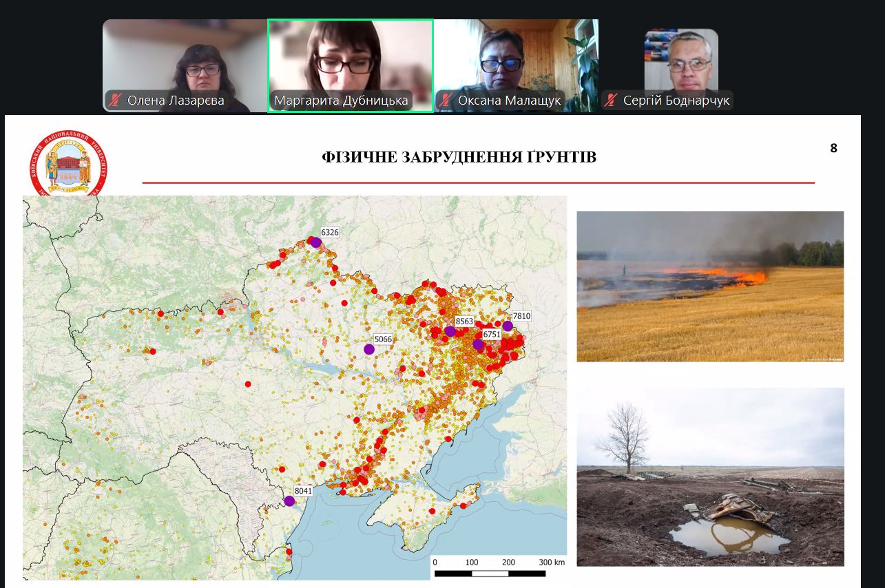Select the purple map marker labeled 8041
Image resolution: width=885 pixels, height=588 pixels.
(289, 501)
